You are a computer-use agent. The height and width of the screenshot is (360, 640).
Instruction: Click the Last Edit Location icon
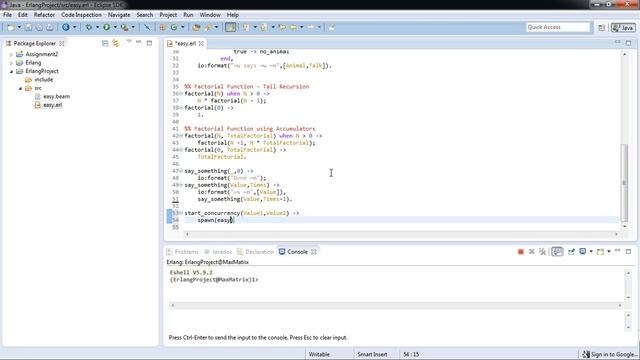coord(282,27)
